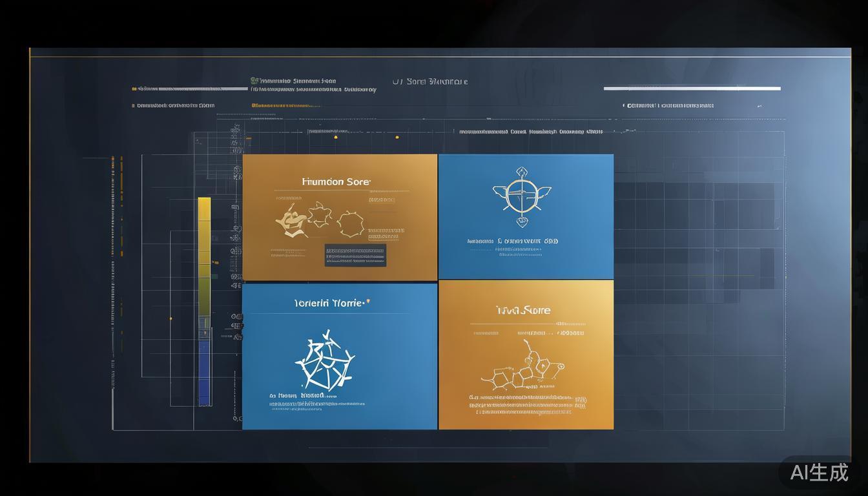
Task: Click the olive green segment of vertical bar
Action: tap(204, 291)
